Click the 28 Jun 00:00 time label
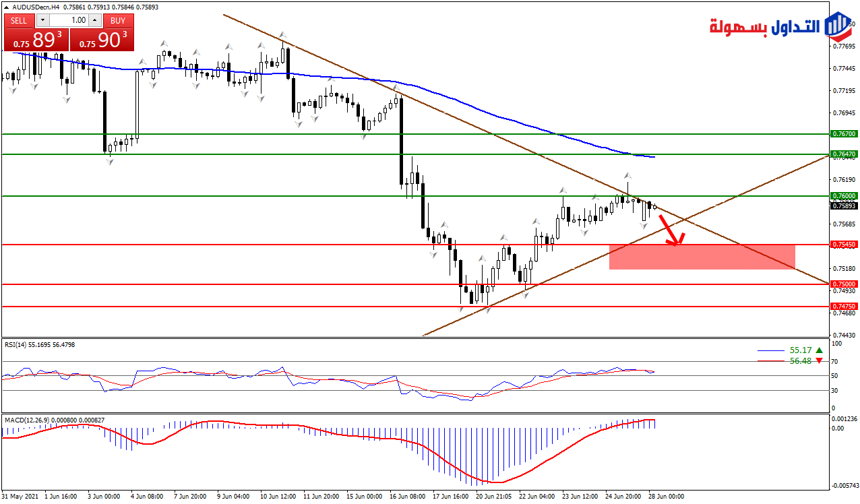The image size is (860, 504). point(667,497)
